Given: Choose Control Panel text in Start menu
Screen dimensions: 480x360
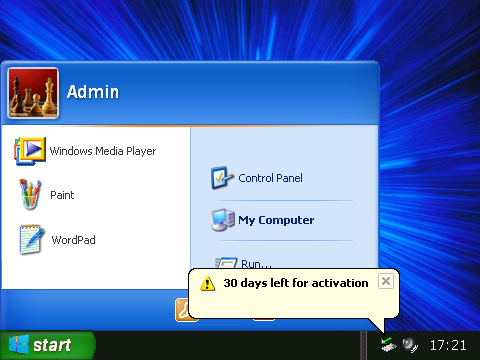Looking at the screenshot, I should tap(270, 178).
